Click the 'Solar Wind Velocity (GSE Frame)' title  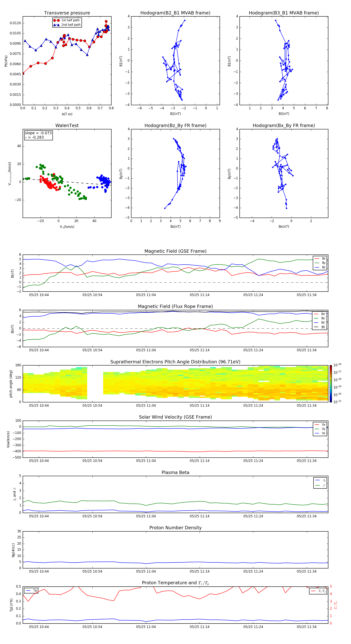(175, 417)
